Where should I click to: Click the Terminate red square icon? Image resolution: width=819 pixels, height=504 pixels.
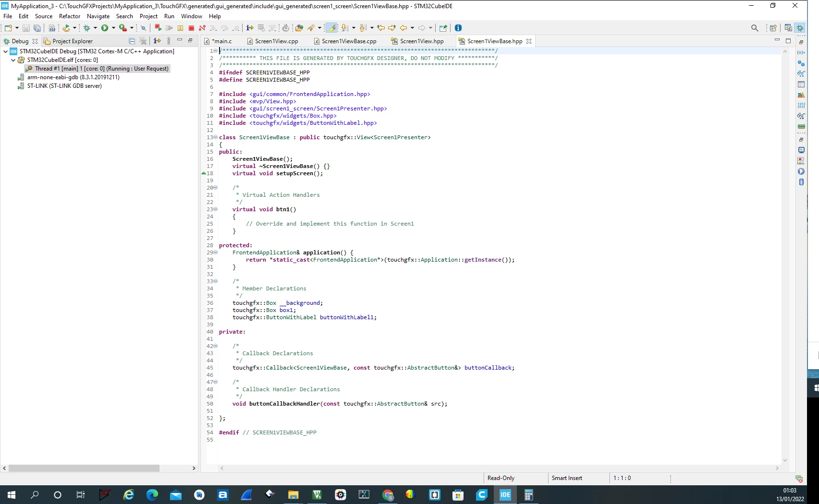[x=191, y=28]
